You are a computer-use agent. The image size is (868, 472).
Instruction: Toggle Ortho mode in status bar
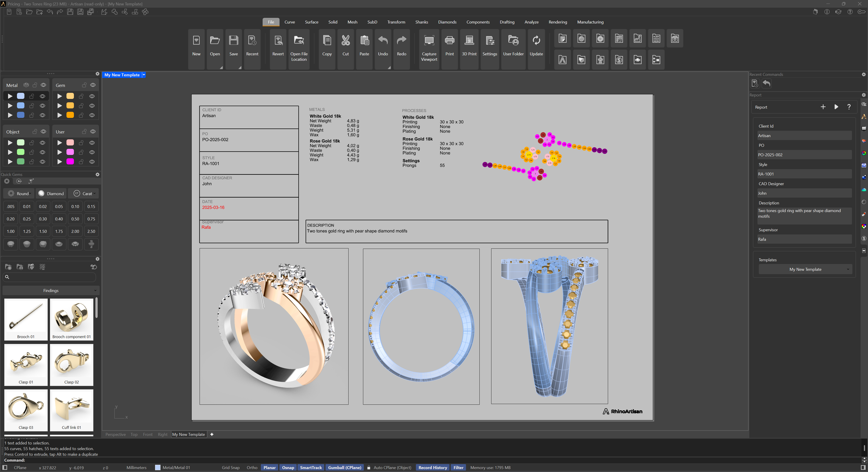(252, 468)
